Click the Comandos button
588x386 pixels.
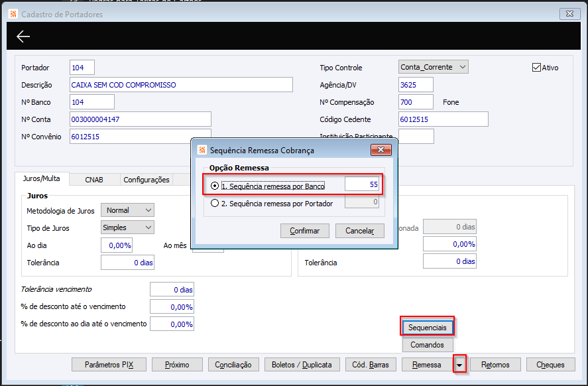pyautogui.click(x=428, y=345)
